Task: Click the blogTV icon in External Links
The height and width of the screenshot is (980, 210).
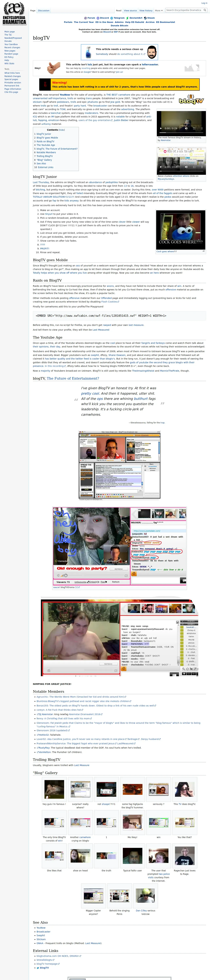Action: tap(38, 967)
